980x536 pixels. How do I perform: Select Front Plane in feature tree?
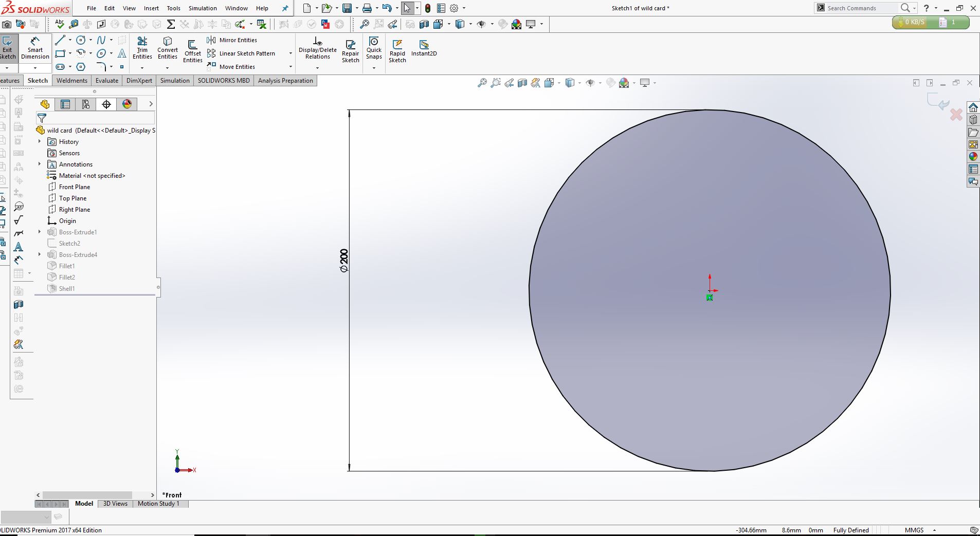[74, 187]
